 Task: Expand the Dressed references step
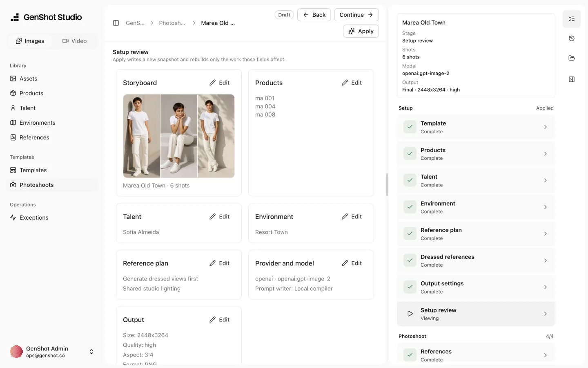476,260
